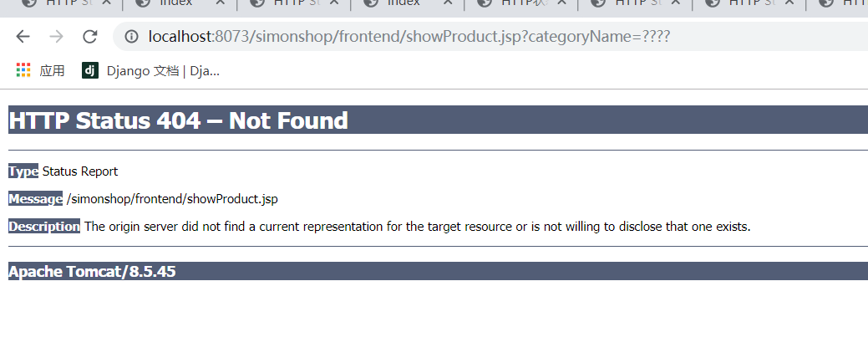View site information icon beside localhost

[x=131, y=37]
